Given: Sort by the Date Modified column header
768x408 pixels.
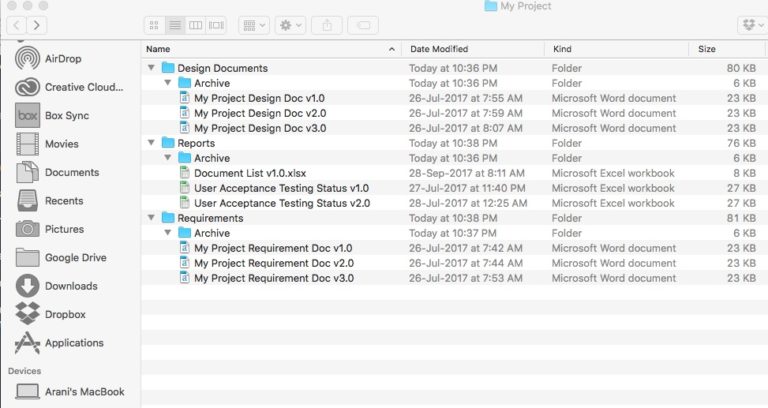Looking at the screenshot, I should pyautogui.click(x=473, y=49).
